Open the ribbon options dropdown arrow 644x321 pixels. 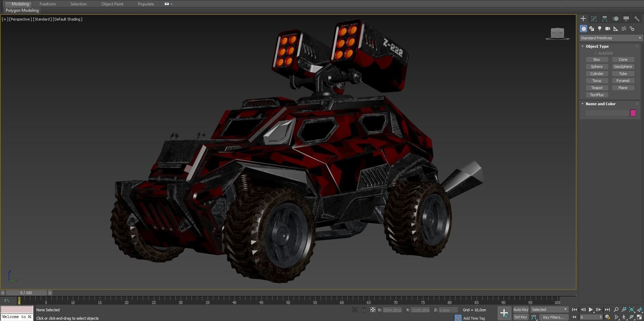pyautogui.click(x=171, y=4)
